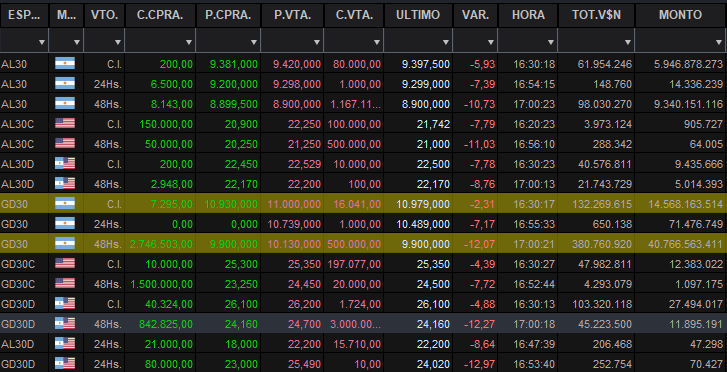Click the US flag in GD30C 48Hs. row
This screenshot has height=372, width=727.
coord(65,283)
